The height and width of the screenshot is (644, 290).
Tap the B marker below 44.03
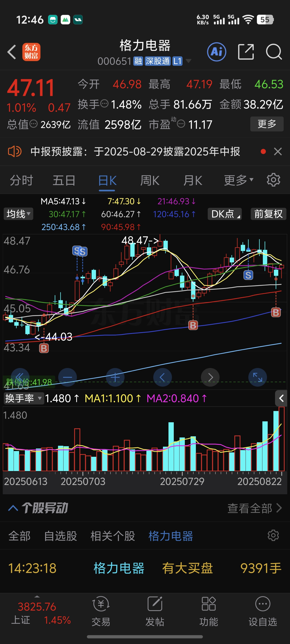click(x=44, y=348)
